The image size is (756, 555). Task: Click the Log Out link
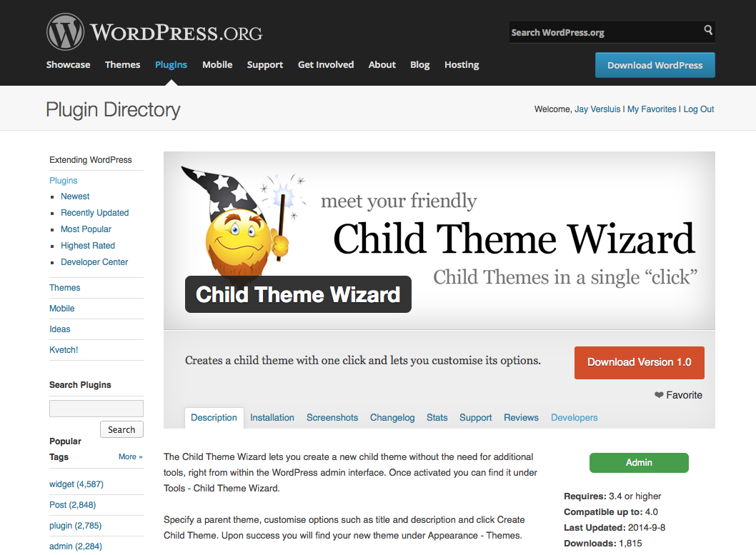699,109
